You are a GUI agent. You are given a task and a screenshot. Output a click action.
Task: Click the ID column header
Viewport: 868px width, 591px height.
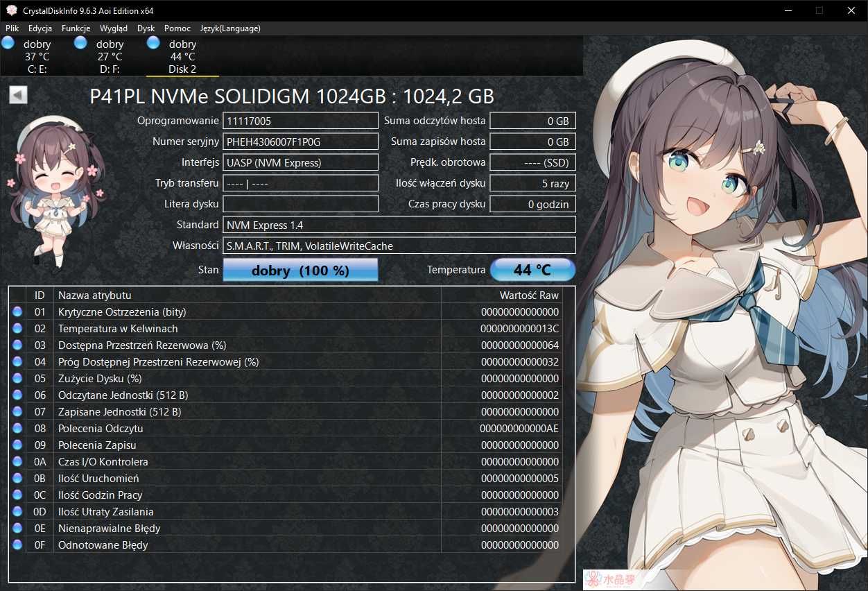[x=40, y=295]
